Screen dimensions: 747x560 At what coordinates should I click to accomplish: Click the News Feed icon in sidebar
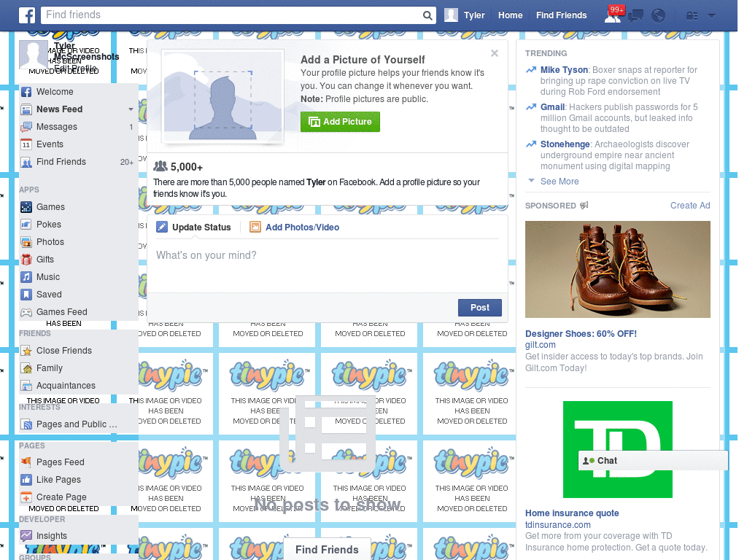tap(26, 109)
